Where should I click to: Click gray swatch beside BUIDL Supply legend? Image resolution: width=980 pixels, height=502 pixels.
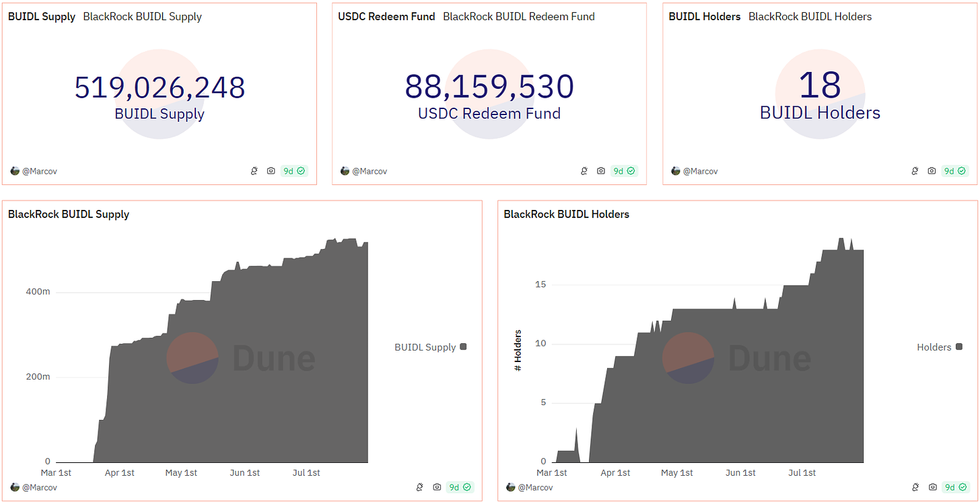click(x=463, y=347)
